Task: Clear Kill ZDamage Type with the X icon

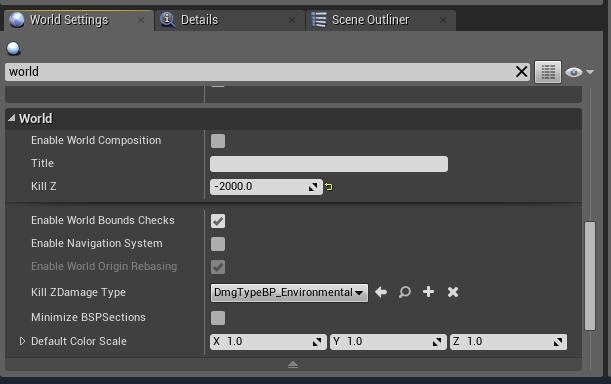Action: tap(453, 292)
